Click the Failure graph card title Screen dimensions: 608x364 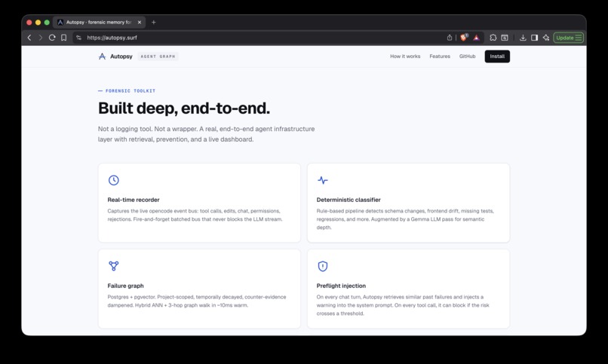(125, 286)
